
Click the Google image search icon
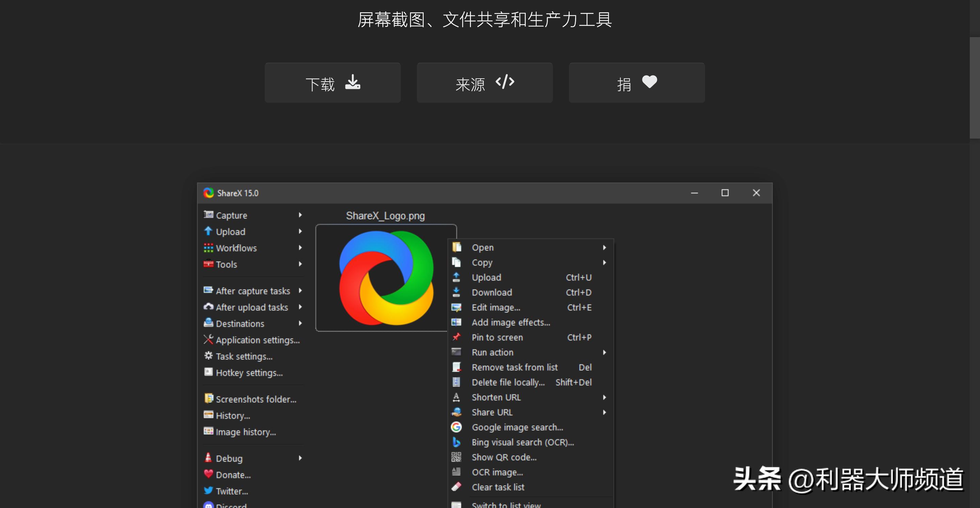tap(456, 427)
